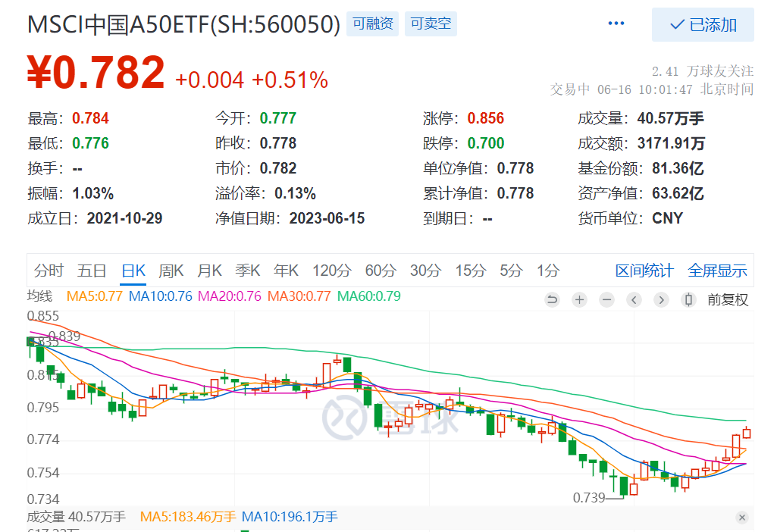The image size is (777, 532).
Task: Click the 资产净值 value 63.62亿
Action: pyautogui.click(x=678, y=193)
